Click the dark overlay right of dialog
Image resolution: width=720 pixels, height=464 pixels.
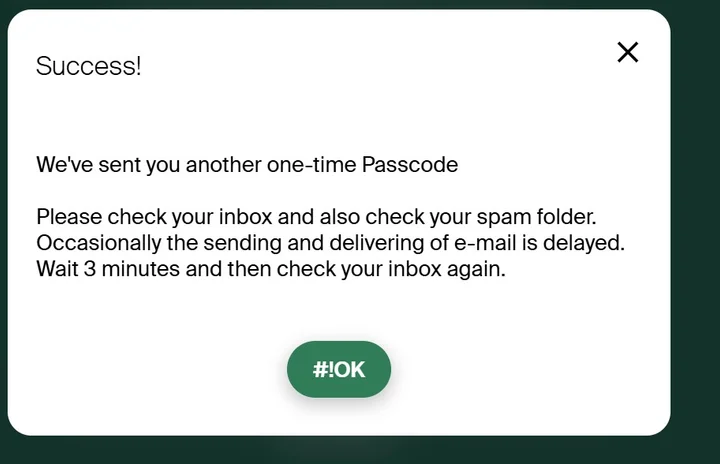tap(696, 230)
